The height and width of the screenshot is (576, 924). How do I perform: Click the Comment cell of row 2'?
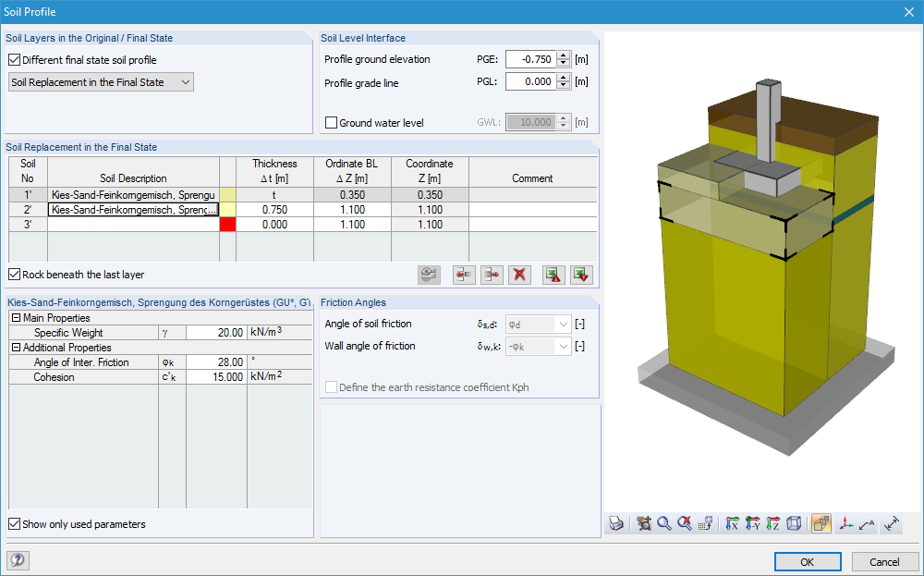533,209
